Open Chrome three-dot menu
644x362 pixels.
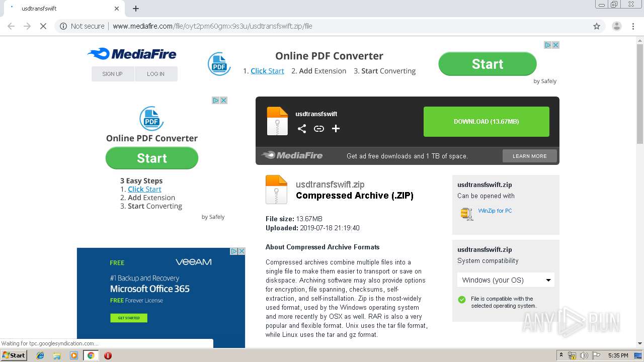(x=633, y=26)
